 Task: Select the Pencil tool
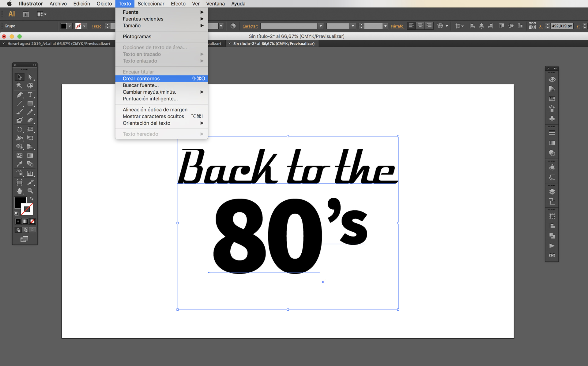click(30, 112)
